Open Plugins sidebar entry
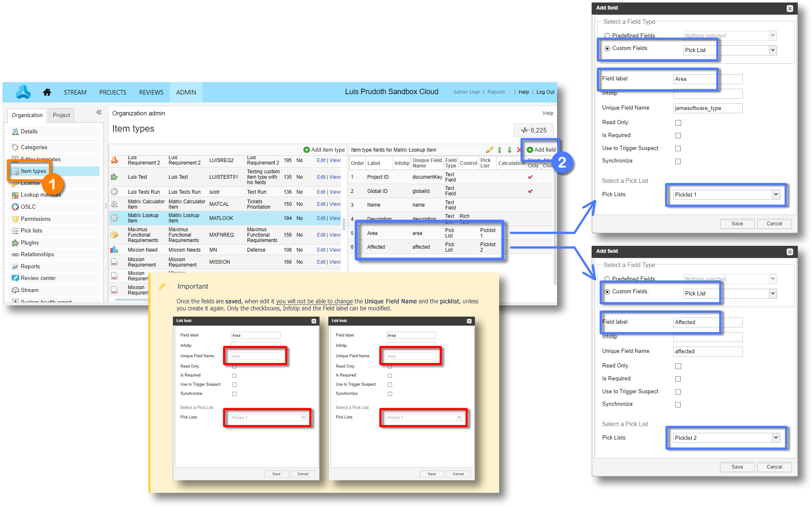 [54, 242]
